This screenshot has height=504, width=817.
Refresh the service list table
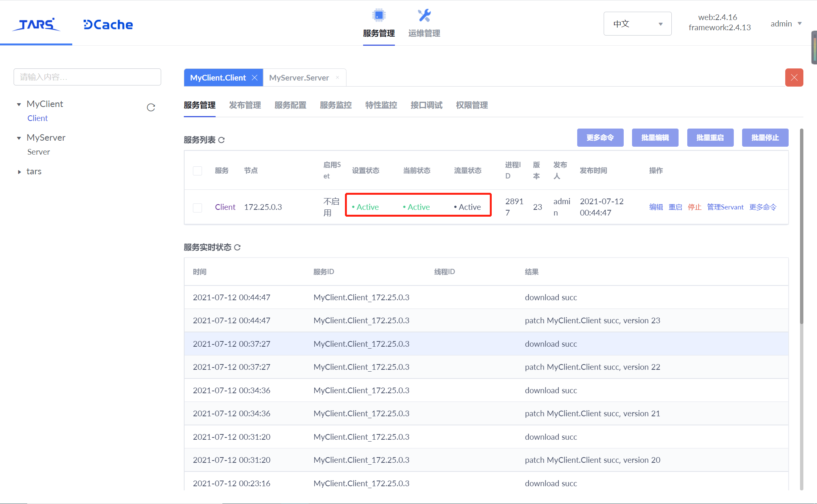(x=222, y=140)
